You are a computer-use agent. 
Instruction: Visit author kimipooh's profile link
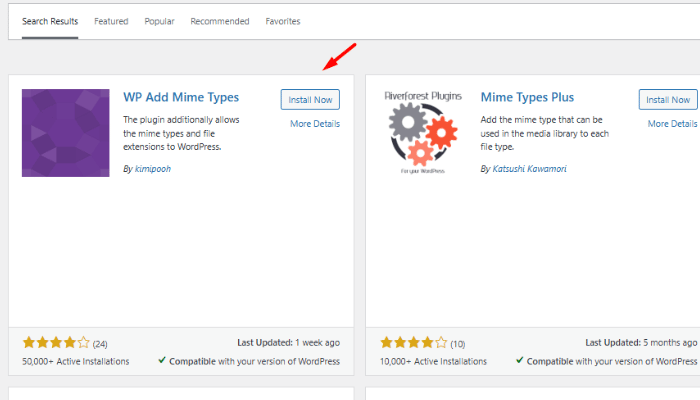coord(152,169)
